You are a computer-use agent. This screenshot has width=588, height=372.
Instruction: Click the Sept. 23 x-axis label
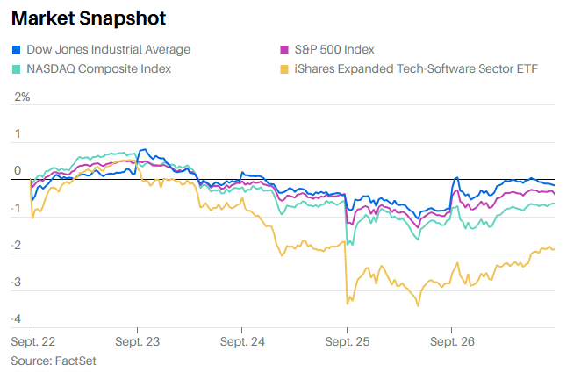(137, 340)
